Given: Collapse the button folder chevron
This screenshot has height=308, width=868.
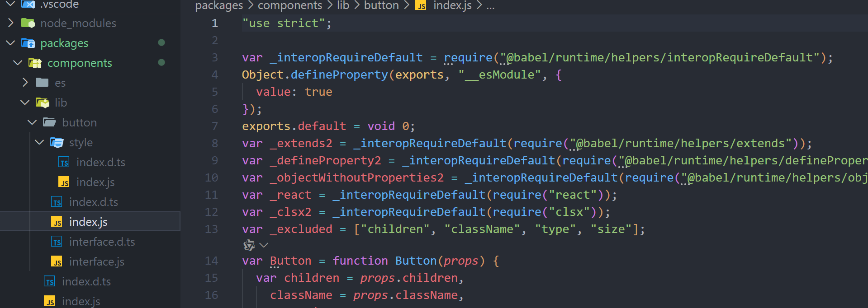Looking at the screenshot, I should [x=32, y=122].
